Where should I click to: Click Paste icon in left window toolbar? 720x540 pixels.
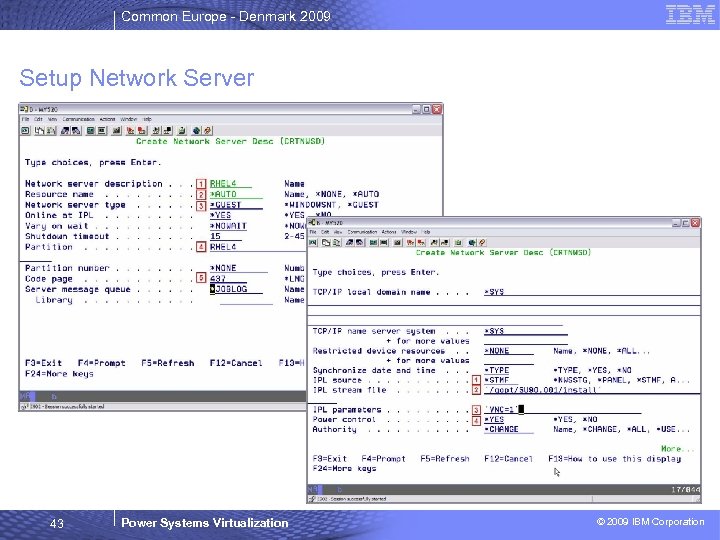pos(51,130)
